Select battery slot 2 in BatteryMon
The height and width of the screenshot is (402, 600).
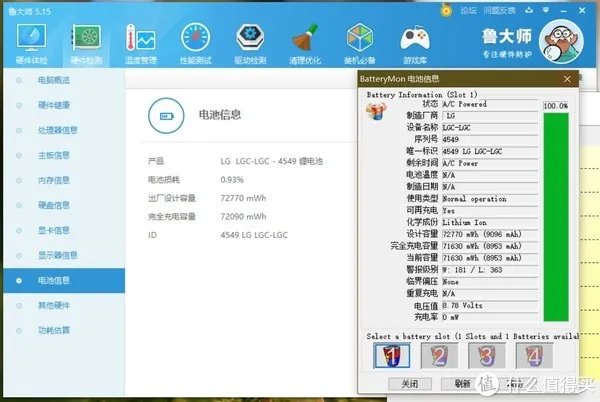(x=439, y=355)
